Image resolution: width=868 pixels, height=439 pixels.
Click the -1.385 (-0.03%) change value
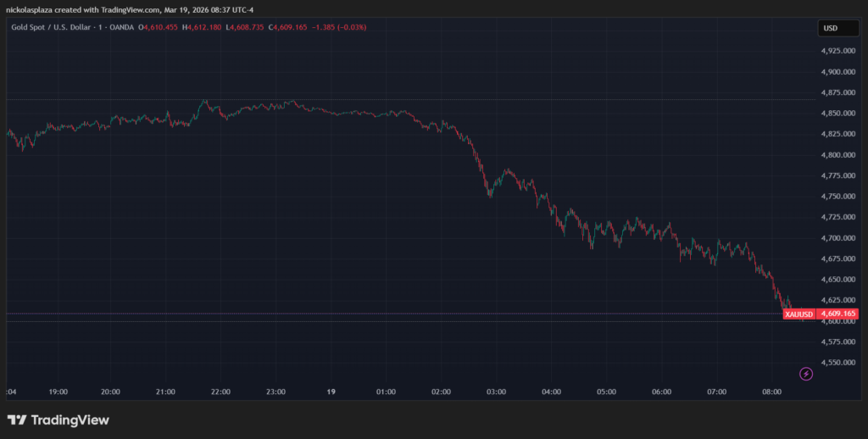click(x=348, y=28)
